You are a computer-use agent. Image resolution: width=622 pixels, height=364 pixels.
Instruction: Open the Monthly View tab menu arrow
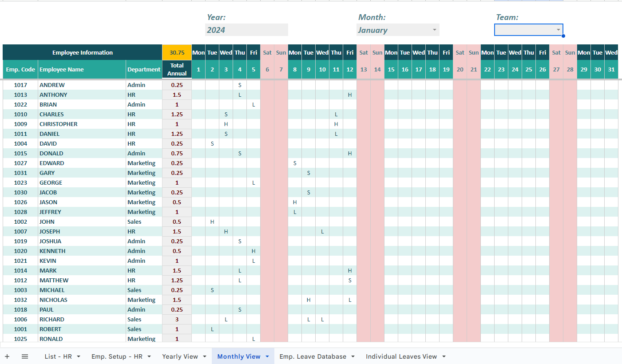click(267, 356)
